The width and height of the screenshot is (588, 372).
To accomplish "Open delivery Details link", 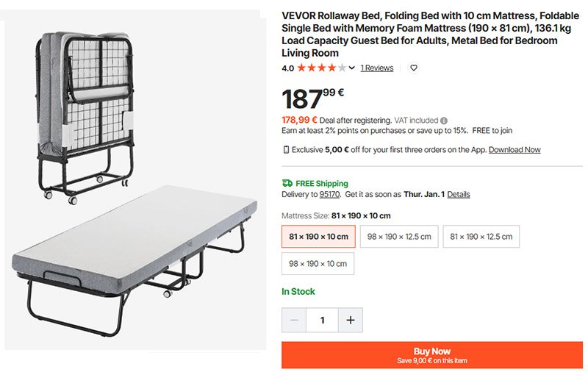I will (458, 195).
